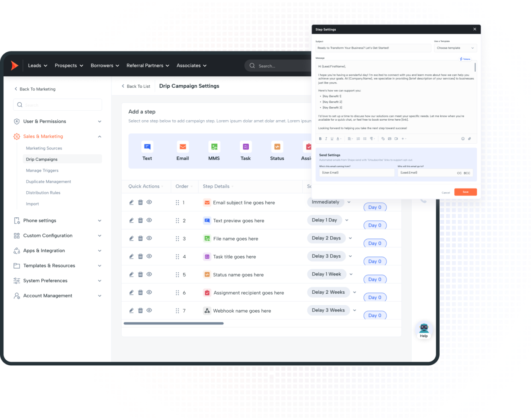Delete step 4 with the trash icon
The height and width of the screenshot is (420, 531).
click(x=140, y=256)
